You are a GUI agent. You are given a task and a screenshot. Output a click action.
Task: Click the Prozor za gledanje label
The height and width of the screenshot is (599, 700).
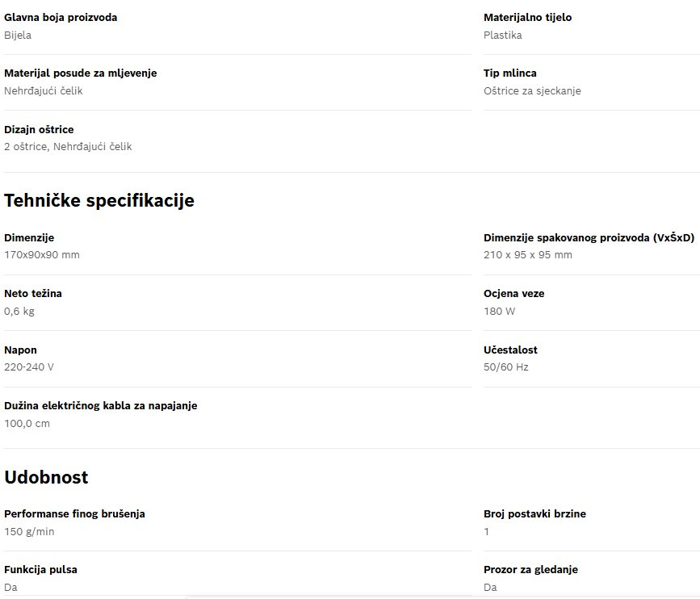(530, 570)
